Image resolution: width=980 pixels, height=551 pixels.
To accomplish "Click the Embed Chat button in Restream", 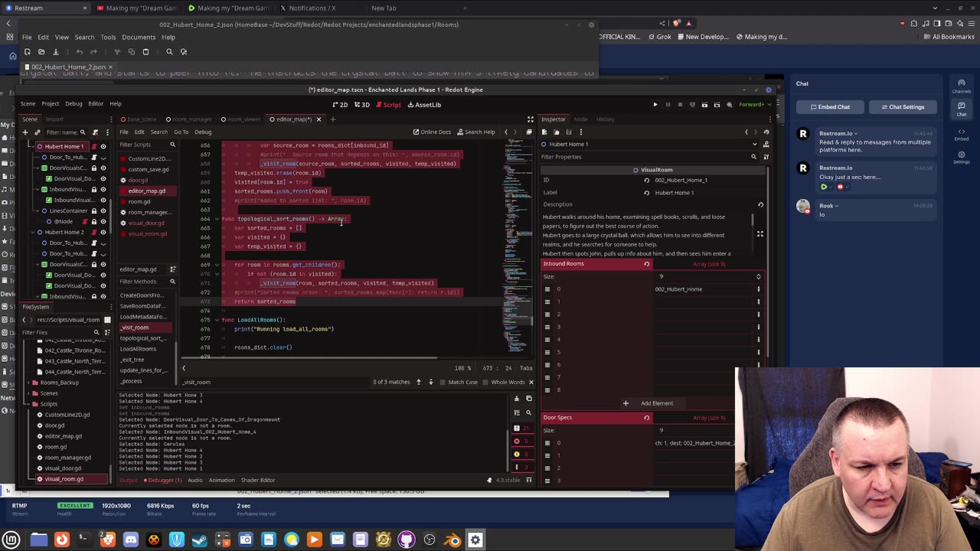I will pyautogui.click(x=828, y=107).
